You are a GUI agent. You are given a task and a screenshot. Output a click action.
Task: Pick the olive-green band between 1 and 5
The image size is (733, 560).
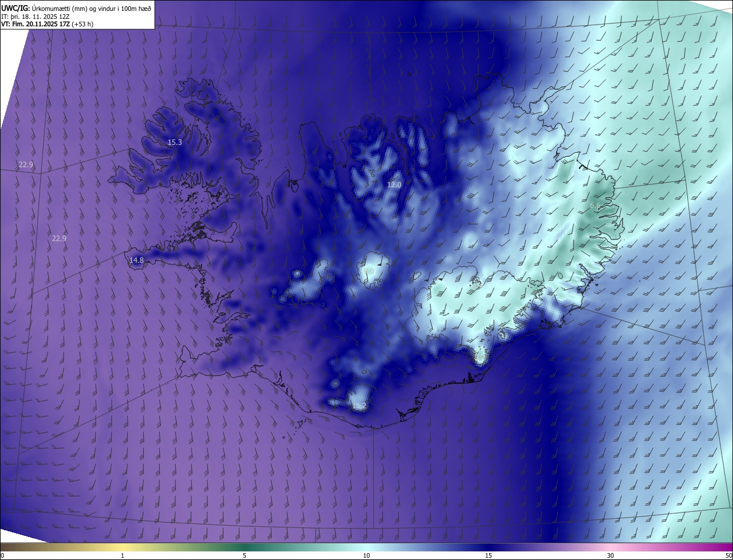point(183,547)
